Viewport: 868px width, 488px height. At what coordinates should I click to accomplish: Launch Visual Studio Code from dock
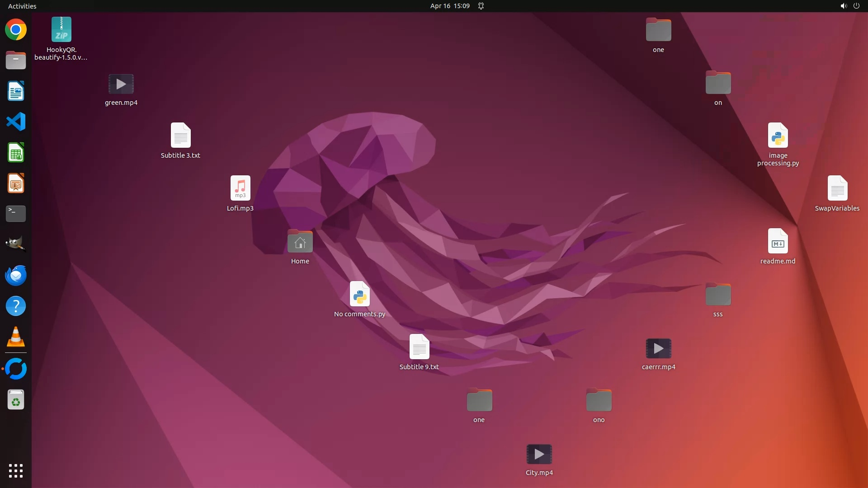[16, 122]
